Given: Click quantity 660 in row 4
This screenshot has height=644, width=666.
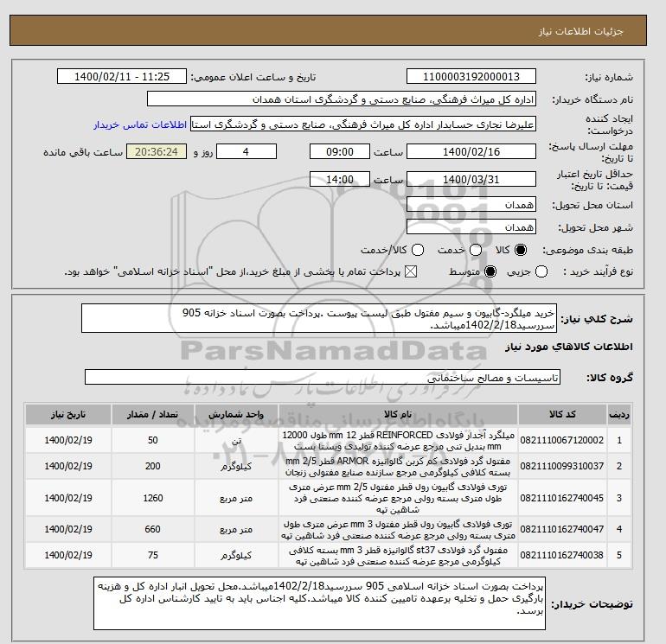Looking at the screenshot, I should point(153,529).
